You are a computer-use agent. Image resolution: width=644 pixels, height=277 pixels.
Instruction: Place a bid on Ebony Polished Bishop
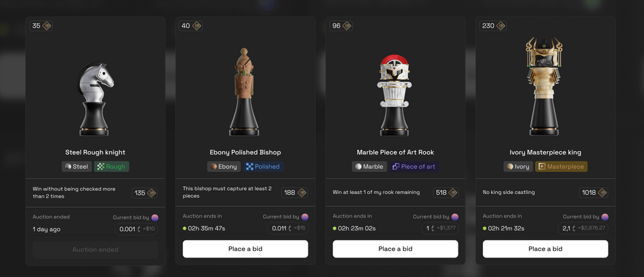(x=245, y=248)
